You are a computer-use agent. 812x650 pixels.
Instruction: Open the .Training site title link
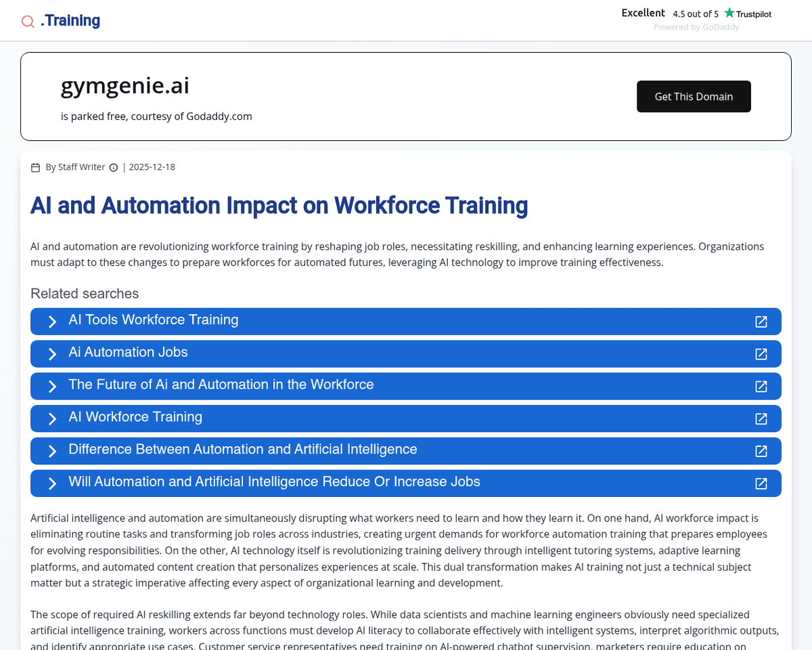[x=70, y=21]
